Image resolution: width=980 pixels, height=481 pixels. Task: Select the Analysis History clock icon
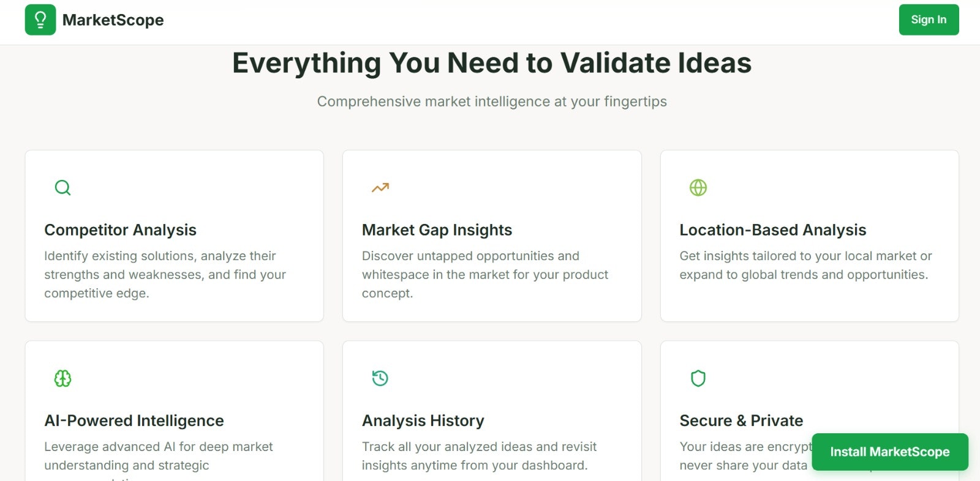click(x=380, y=378)
